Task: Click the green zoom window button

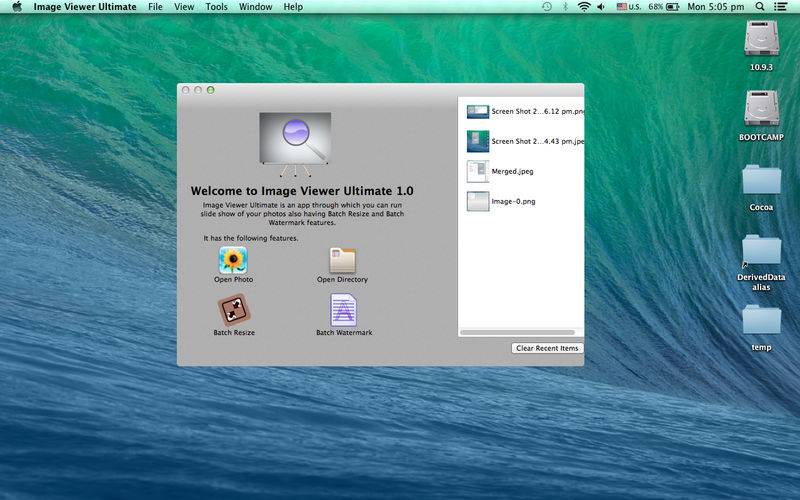Action: 211,90
